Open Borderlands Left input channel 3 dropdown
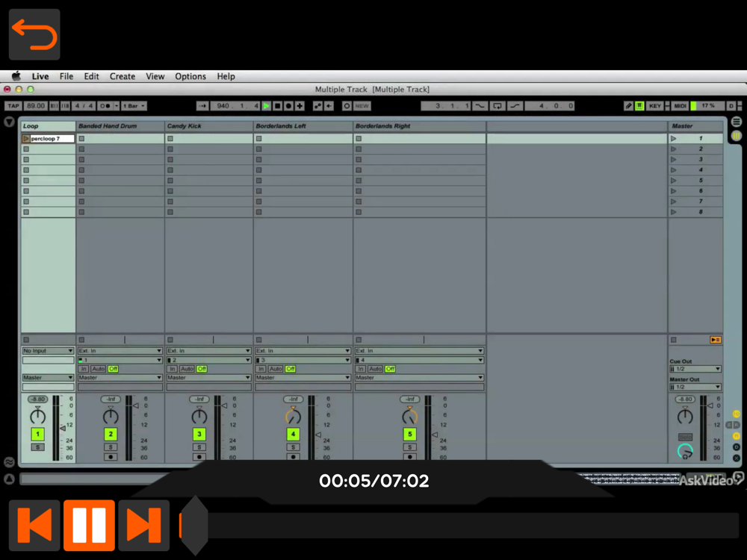The width and height of the screenshot is (747, 560). [x=303, y=360]
